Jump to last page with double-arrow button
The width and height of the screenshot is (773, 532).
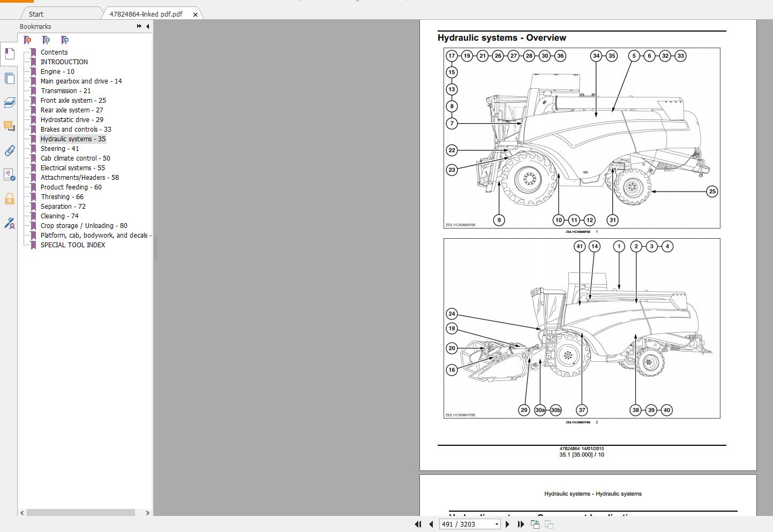[x=520, y=524]
